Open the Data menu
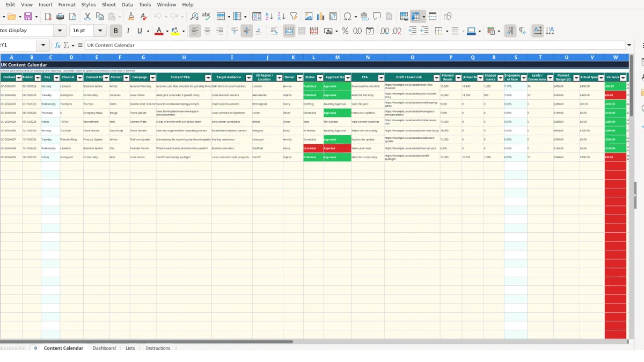 [x=127, y=4]
